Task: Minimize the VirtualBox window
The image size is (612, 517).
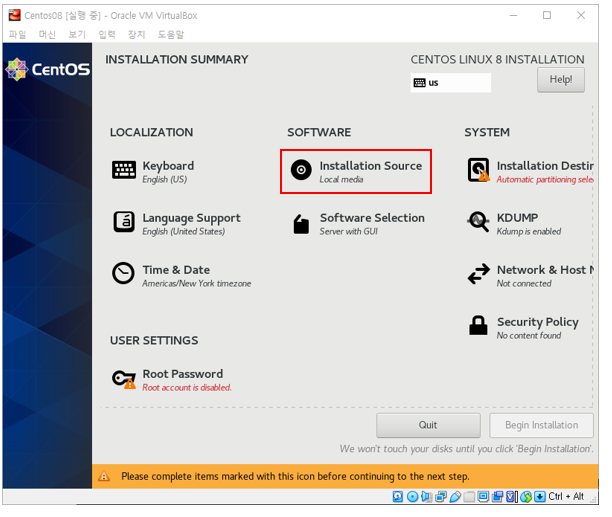Action: 513,15
